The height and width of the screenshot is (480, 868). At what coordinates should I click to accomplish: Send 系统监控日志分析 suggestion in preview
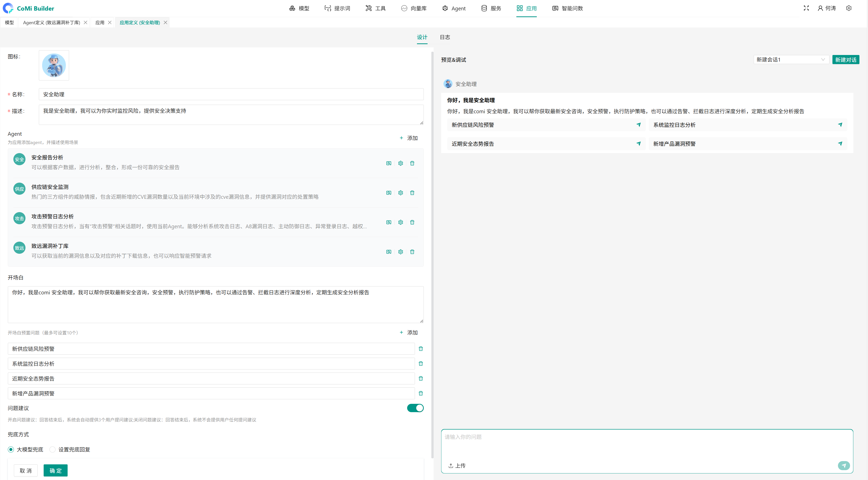pyautogui.click(x=840, y=125)
